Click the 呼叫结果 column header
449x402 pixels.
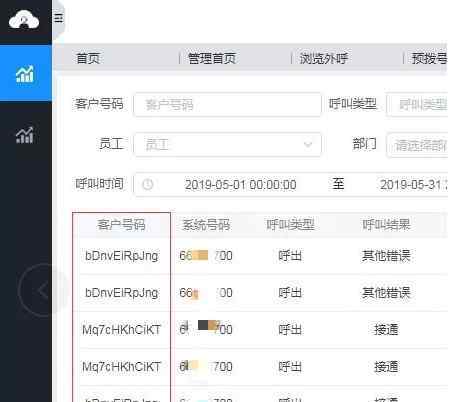(386, 225)
